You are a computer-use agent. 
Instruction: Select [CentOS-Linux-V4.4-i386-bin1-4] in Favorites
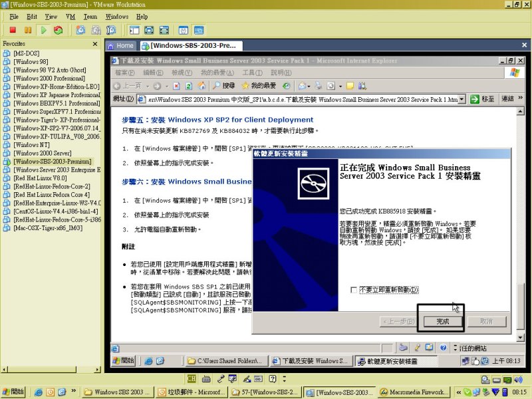point(56,211)
